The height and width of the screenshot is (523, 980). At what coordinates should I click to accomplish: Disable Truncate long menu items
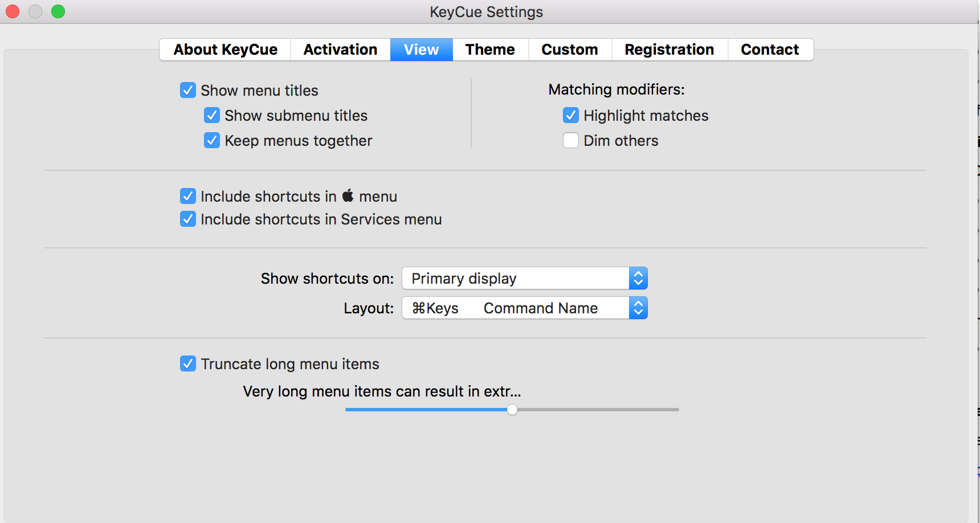pos(188,363)
